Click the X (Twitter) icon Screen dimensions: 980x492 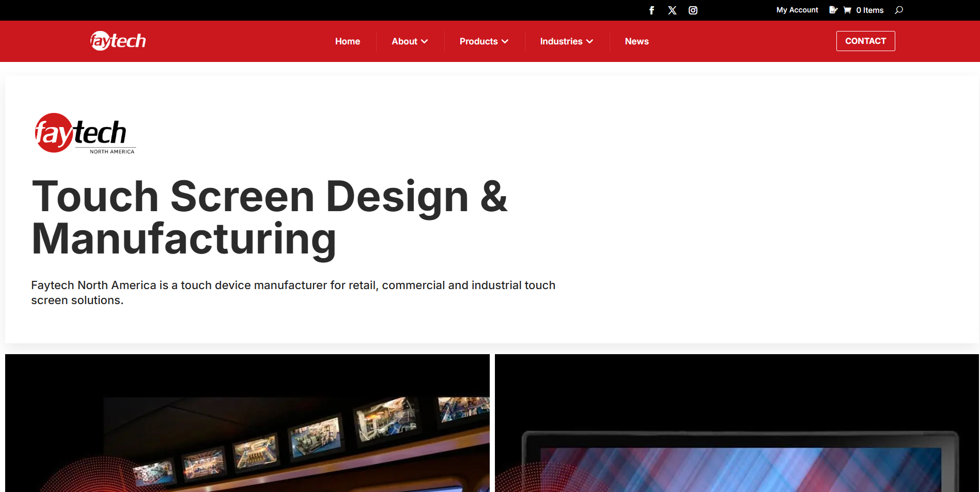tap(672, 10)
